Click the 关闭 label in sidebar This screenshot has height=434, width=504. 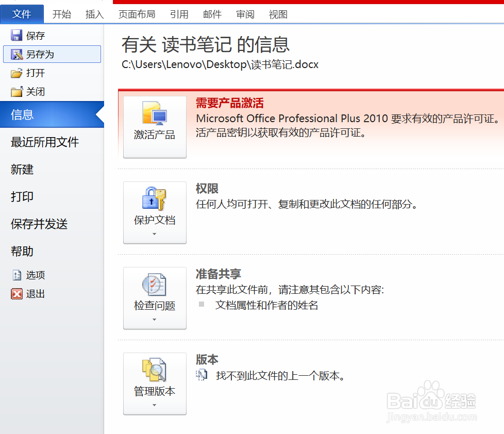click(36, 92)
